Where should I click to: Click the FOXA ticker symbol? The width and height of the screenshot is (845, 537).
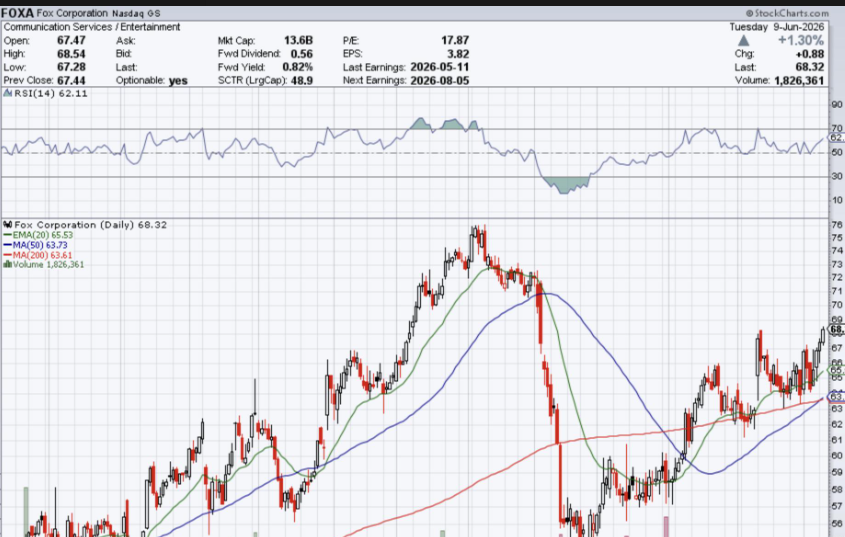(17, 13)
